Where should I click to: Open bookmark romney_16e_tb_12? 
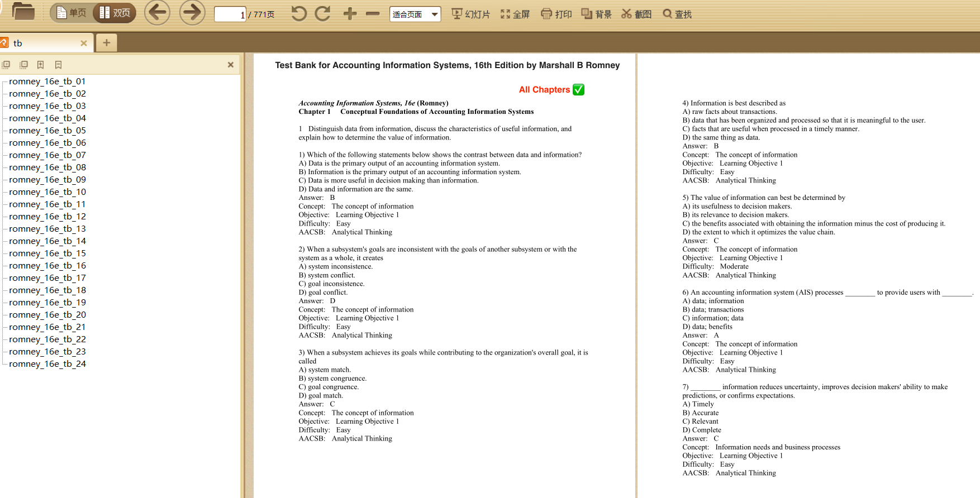pos(47,217)
